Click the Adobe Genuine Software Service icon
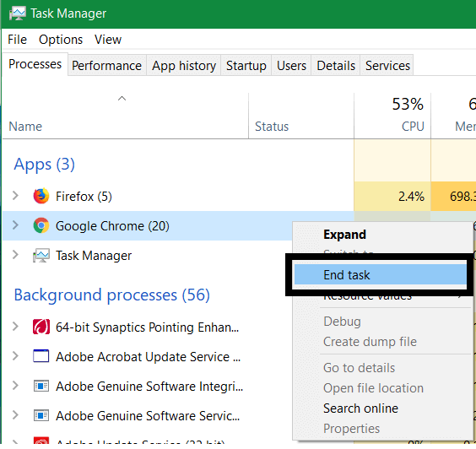This screenshot has height=449, width=476. (41, 415)
